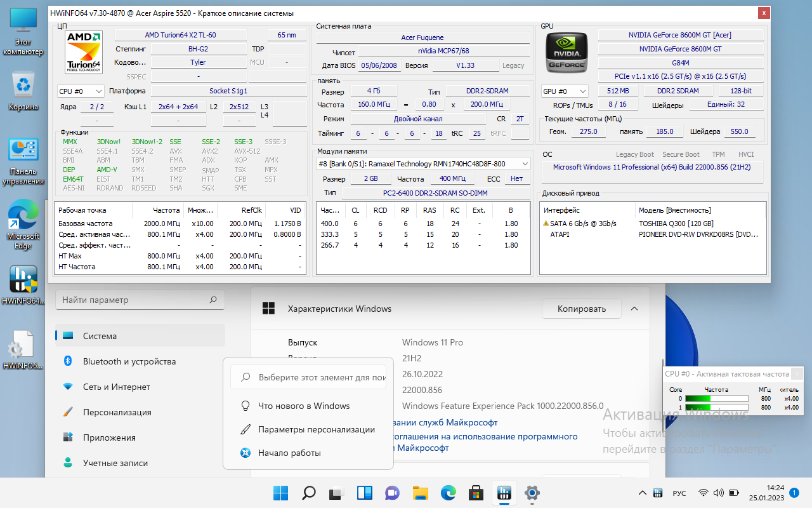Go to Bluetooth & devices settings
Viewport: 812px width, 508px height.
pos(140,361)
